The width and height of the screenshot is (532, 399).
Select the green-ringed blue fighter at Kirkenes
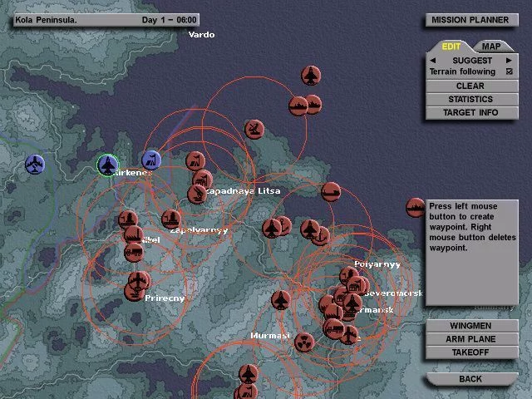[108, 165]
